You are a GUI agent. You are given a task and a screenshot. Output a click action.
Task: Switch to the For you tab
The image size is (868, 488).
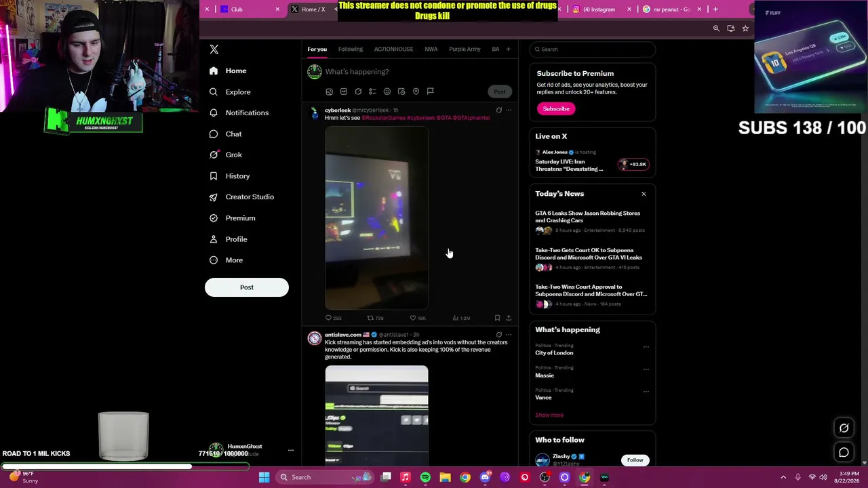coord(317,49)
